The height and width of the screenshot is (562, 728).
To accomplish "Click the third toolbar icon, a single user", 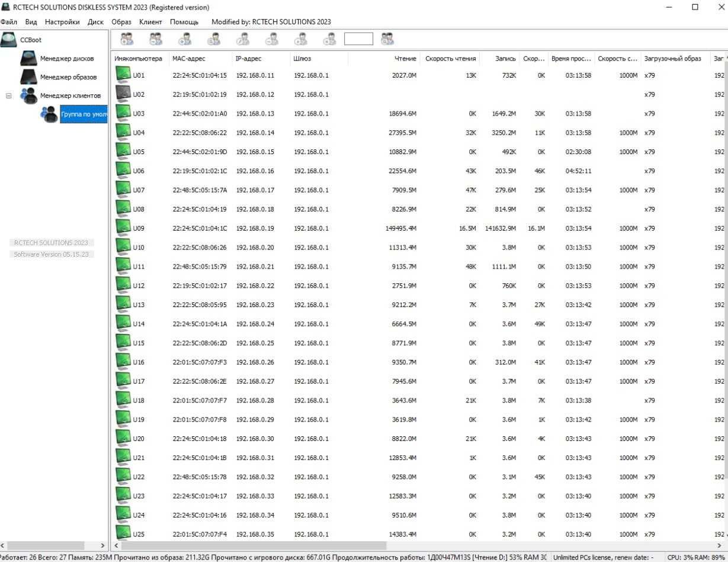I will pyautogui.click(x=185, y=39).
